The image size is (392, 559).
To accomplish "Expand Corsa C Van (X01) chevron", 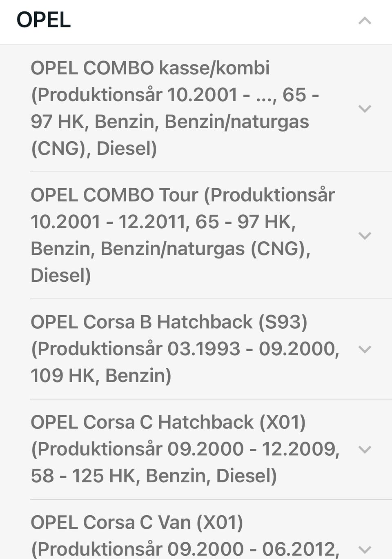I will point(364,549).
